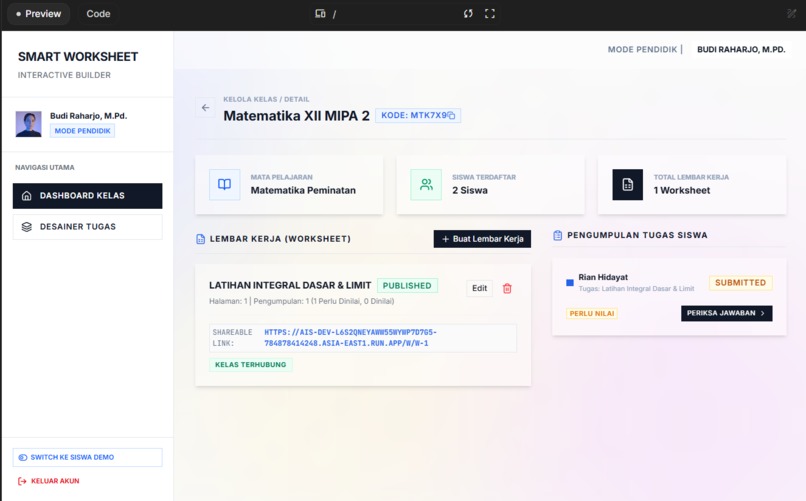
Task: Click Periksa Jawaban for Rian Hidayat
Action: coord(726,313)
